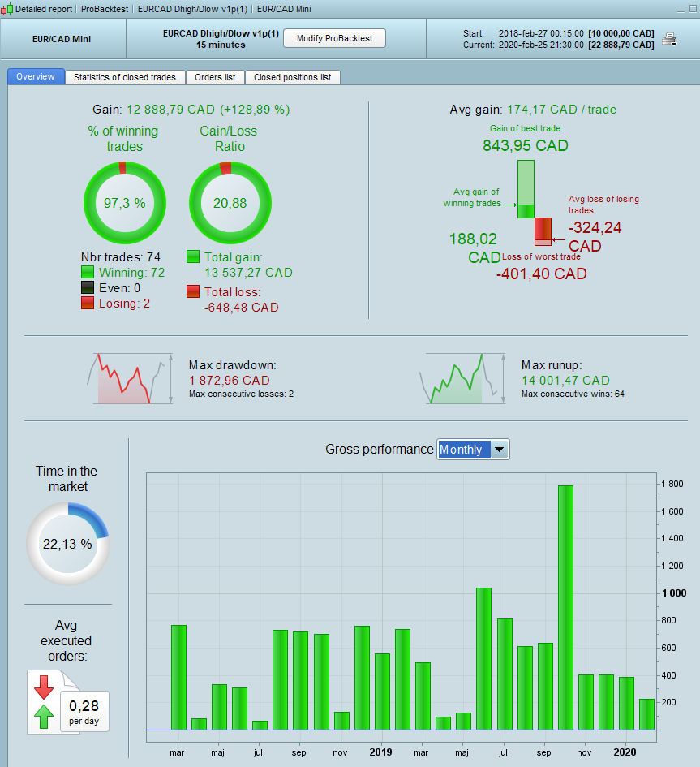Screen dimensions: 700x767
Task: Click the Gain/Loss Ratio 20,88 donut chart
Action: point(230,203)
